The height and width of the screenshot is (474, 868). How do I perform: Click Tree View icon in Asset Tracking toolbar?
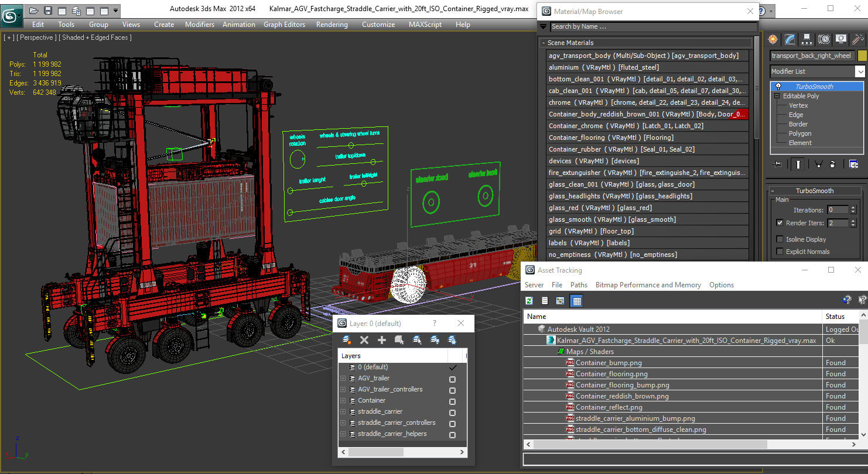(560, 301)
